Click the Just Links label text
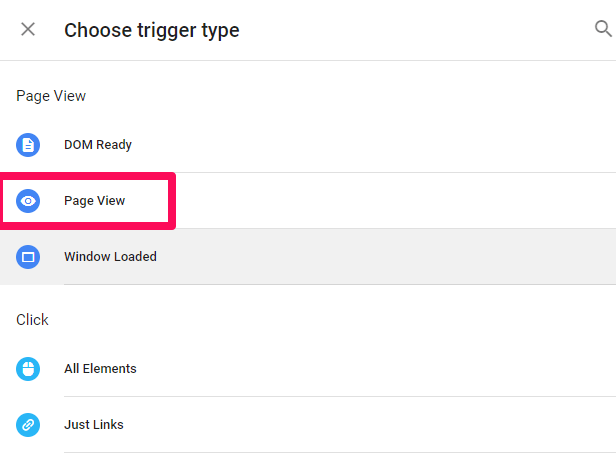The height and width of the screenshot is (454, 616). [94, 425]
